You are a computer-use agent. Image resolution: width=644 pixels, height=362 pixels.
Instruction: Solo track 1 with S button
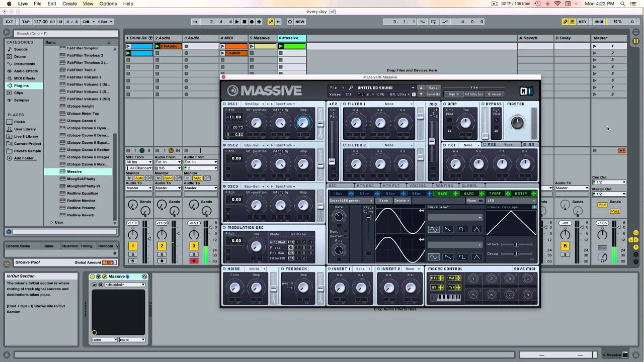click(133, 255)
